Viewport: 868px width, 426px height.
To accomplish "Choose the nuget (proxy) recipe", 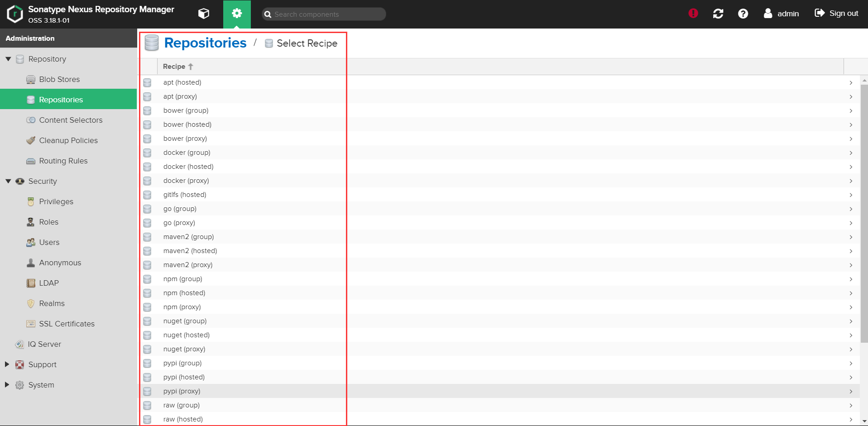I will (499, 349).
